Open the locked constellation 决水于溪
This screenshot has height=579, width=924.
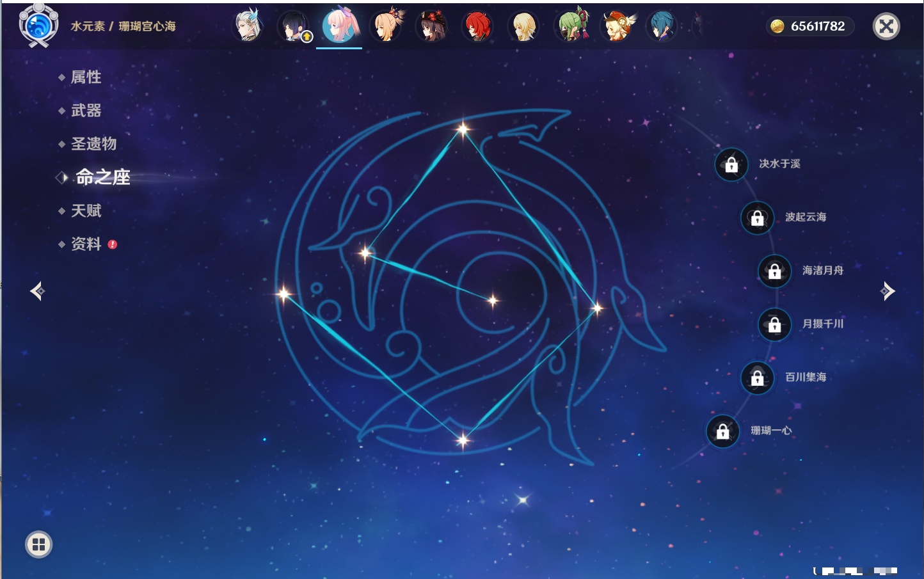click(731, 164)
